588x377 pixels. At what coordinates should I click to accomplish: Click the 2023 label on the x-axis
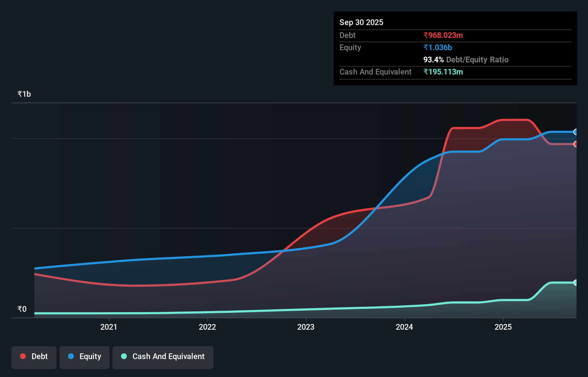306,327
